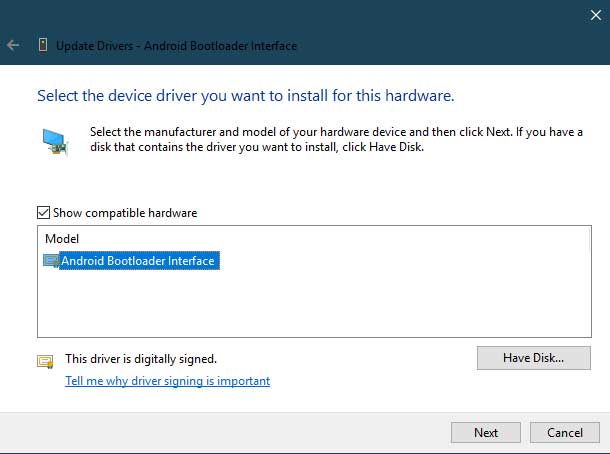Click the digital signature certificate icon

pyautogui.click(x=45, y=361)
